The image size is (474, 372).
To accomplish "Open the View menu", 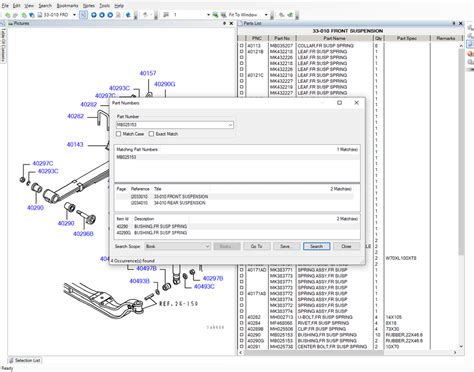I will click(x=29, y=6).
